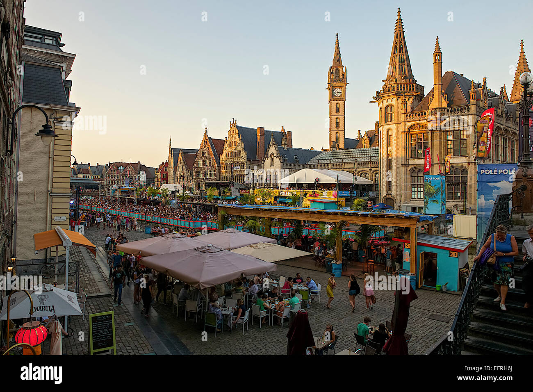
Task: Click the clock face on the tower
Action: [337, 92]
